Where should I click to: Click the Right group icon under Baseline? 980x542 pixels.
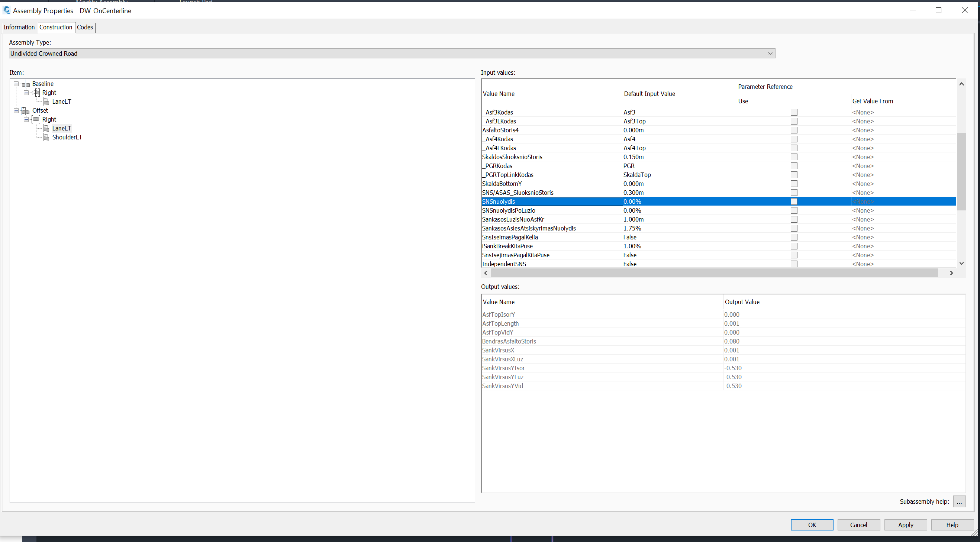click(x=36, y=93)
